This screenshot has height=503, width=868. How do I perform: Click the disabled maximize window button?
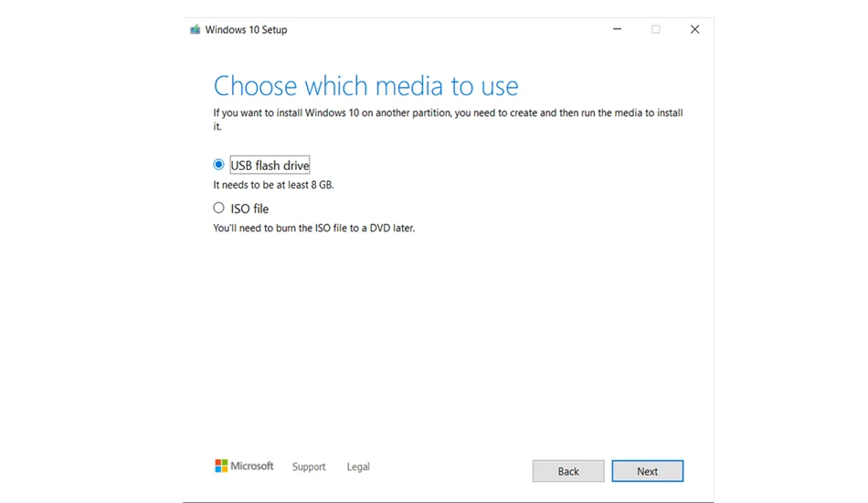click(x=655, y=28)
